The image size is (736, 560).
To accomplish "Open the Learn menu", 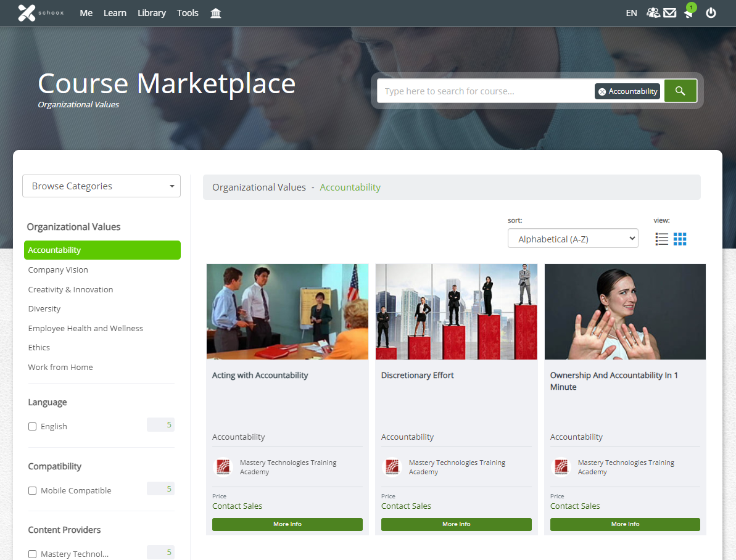I will tap(115, 13).
